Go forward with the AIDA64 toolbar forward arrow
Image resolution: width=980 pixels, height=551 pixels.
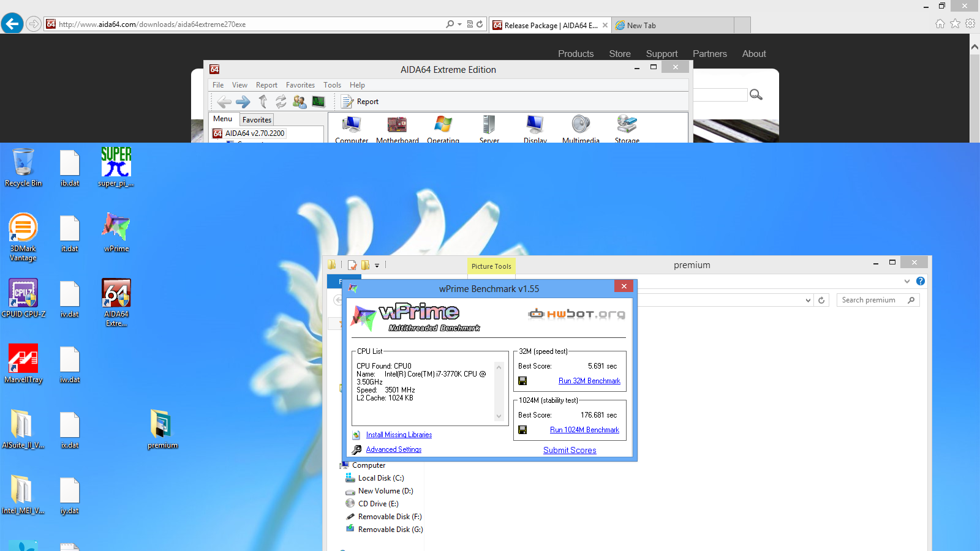click(243, 102)
